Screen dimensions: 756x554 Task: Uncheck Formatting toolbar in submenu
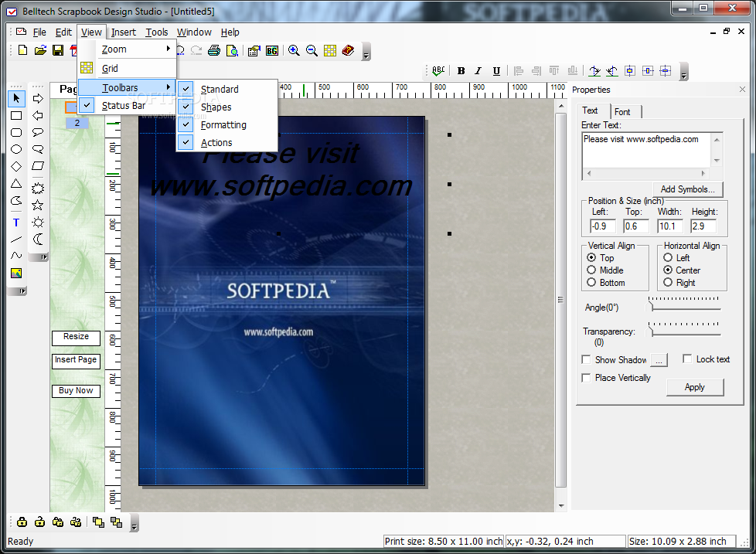(x=226, y=124)
